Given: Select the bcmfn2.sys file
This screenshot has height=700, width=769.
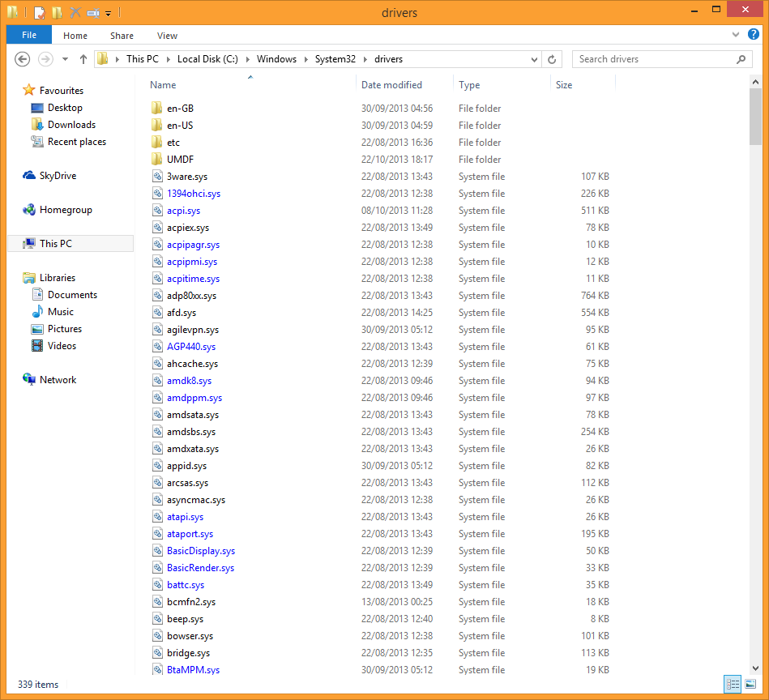Looking at the screenshot, I should pyautogui.click(x=190, y=602).
